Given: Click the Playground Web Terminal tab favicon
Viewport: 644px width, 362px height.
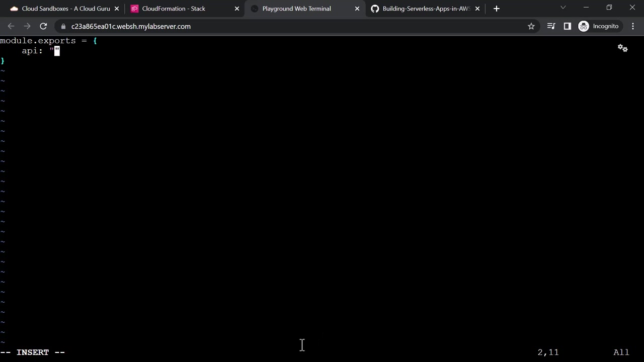Looking at the screenshot, I should click(255, 9).
